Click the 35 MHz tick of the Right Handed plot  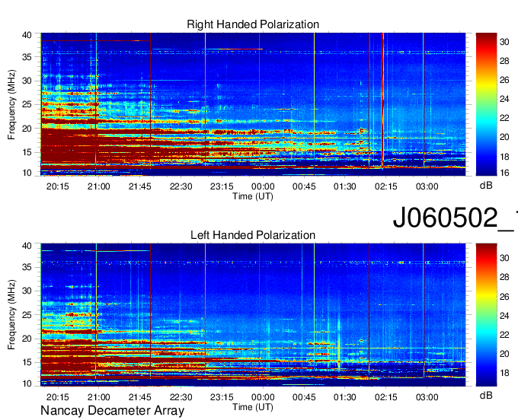pyautogui.click(x=27, y=57)
